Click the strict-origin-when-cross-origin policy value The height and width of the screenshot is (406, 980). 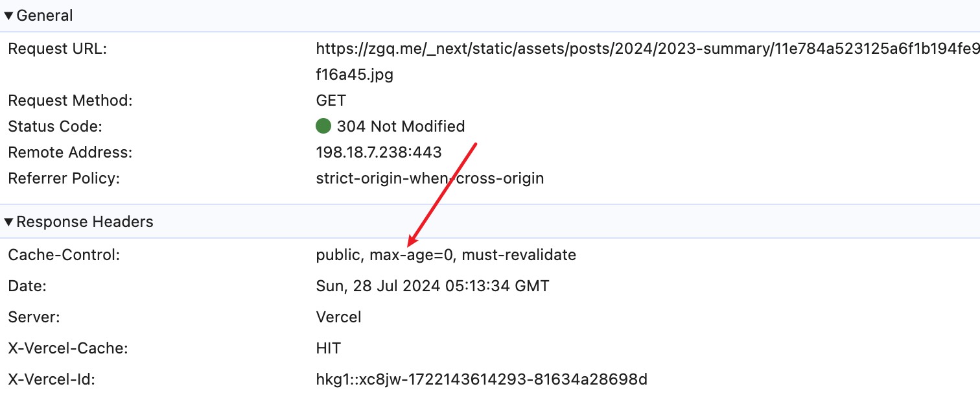click(x=430, y=178)
